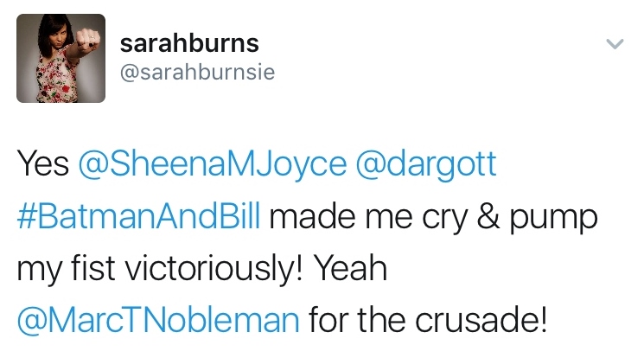This screenshot has width=644, height=358.
Task: Open the #BatmanAndBill hashtag
Action: coord(137,217)
